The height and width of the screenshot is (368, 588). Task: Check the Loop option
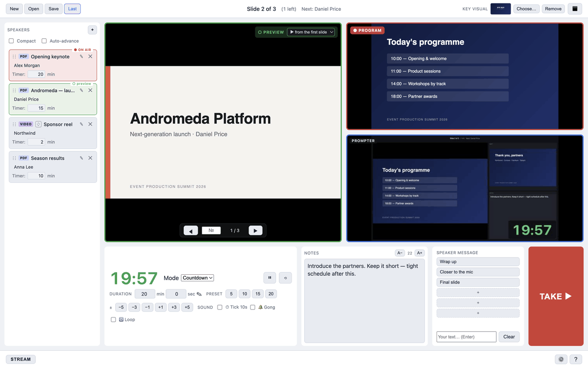tap(114, 319)
